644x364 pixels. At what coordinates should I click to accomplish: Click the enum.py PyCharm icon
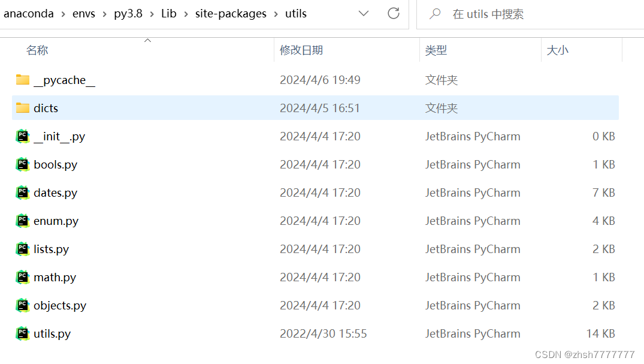pos(22,221)
